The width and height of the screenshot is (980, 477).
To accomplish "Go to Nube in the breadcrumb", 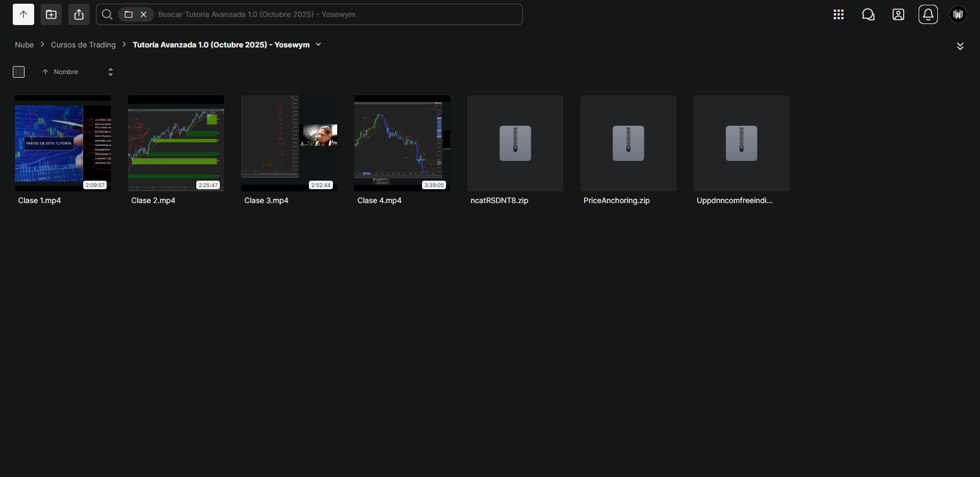I will 25,45.
